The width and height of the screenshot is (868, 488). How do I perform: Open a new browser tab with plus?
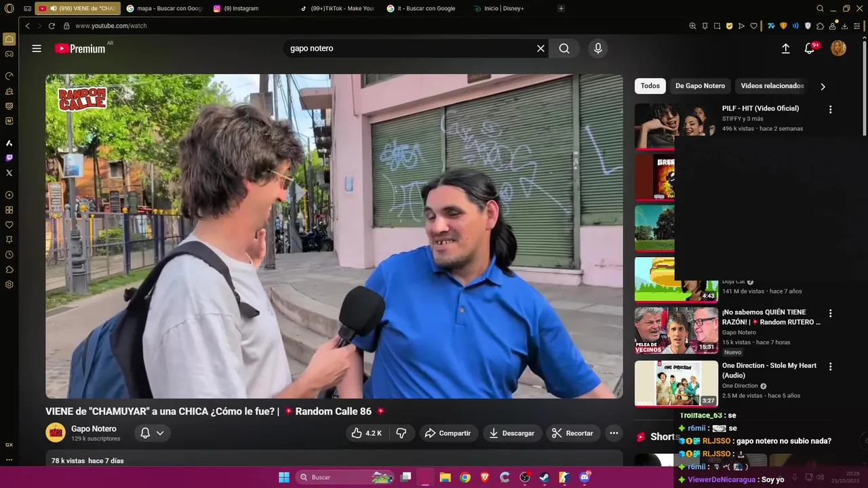click(x=561, y=8)
